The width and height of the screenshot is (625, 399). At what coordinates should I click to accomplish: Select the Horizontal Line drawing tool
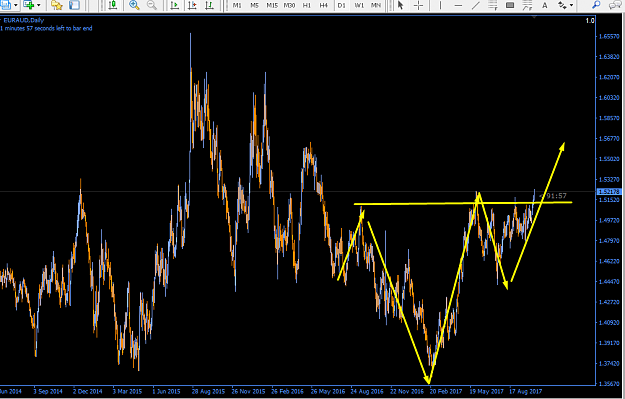[x=458, y=5]
